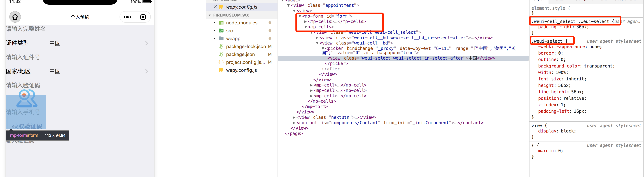Click the node_modules folder icon
The height and width of the screenshot is (177, 644).
click(221, 23)
